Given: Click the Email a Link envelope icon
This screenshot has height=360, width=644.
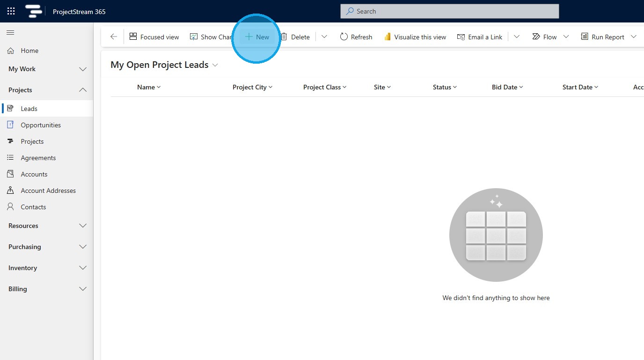Looking at the screenshot, I should (461, 37).
